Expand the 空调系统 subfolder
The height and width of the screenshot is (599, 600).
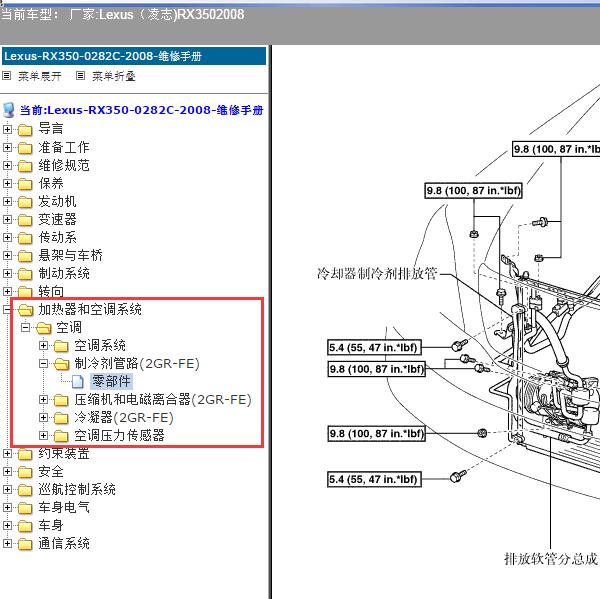click(x=43, y=345)
